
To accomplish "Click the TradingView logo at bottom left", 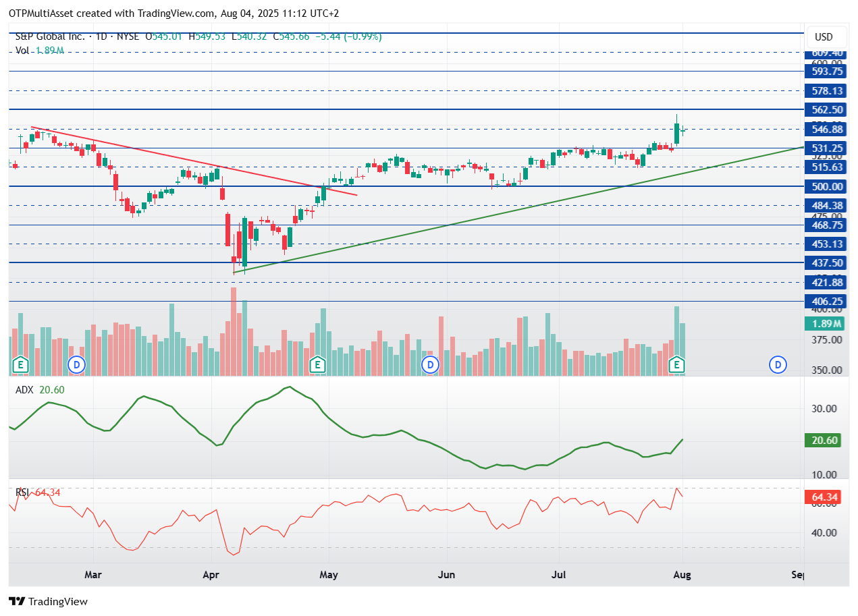I will point(48,601).
